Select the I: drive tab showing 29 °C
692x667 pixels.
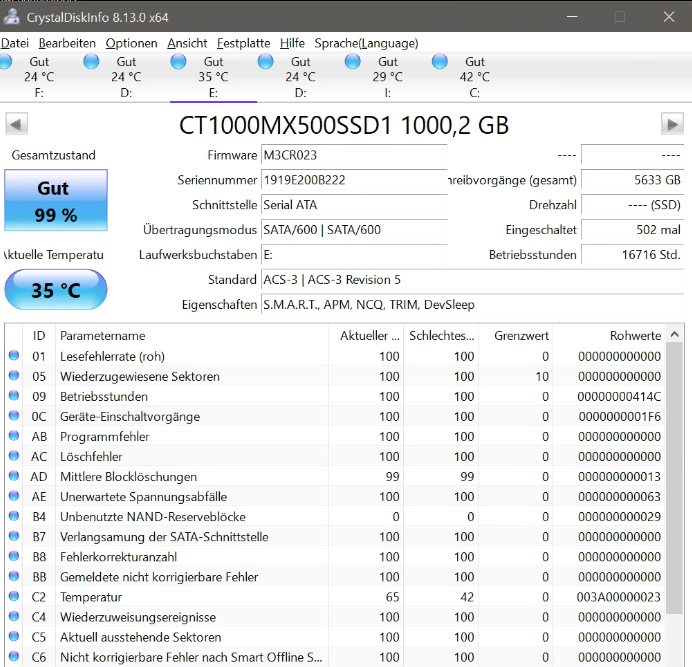(387, 77)
